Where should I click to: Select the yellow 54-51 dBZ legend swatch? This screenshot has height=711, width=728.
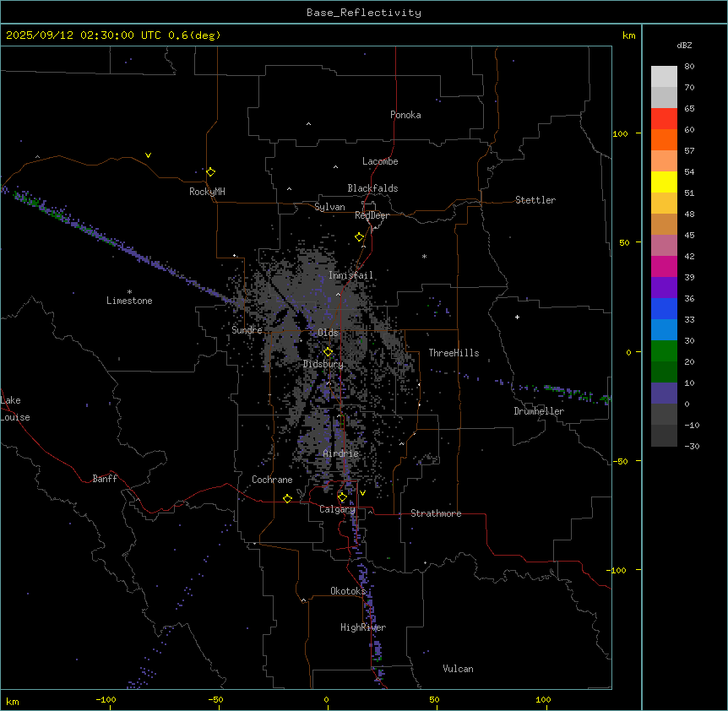pos(664,182)
